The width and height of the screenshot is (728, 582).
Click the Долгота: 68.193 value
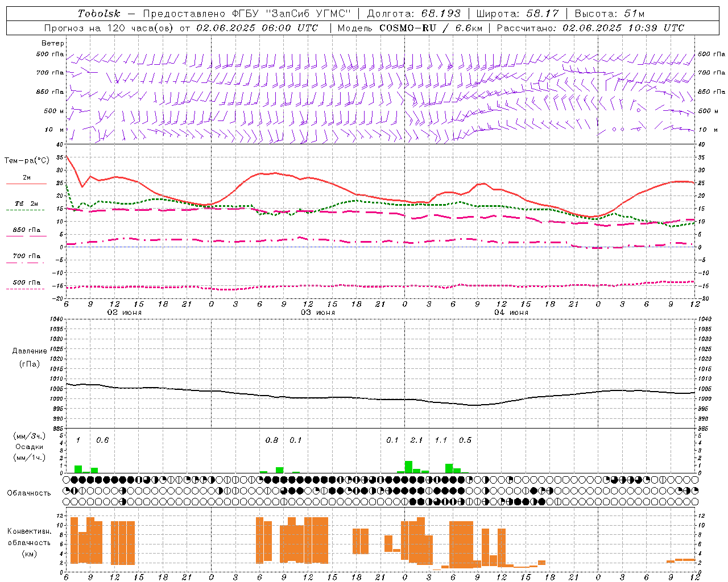pos(415,14)
